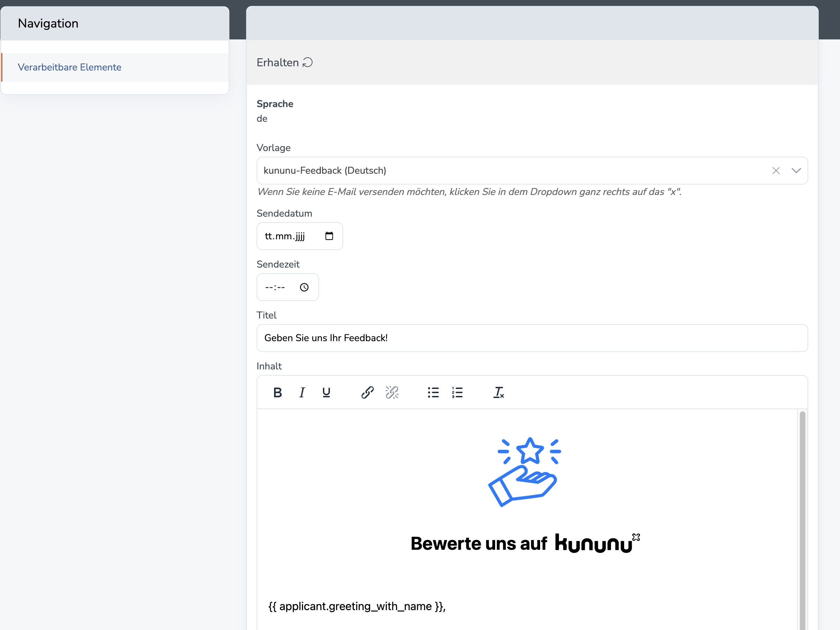Open clock picker for Sendezeit

(304, 287)
